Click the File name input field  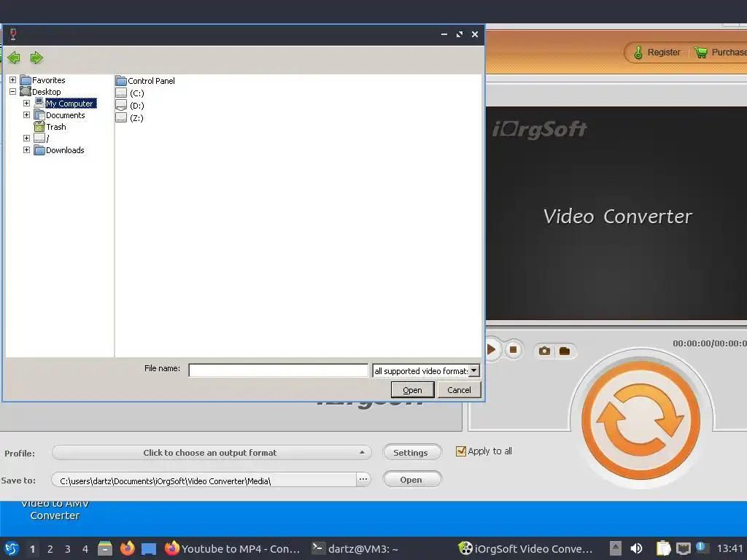(279, 370)
